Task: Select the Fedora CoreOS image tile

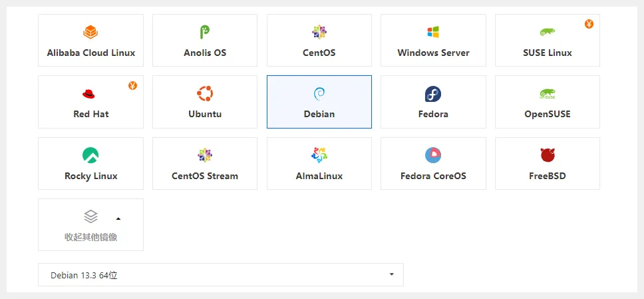Action: 433,164
